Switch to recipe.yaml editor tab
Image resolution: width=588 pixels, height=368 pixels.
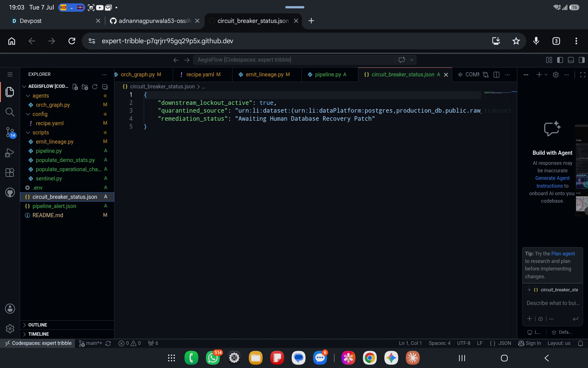(x=203, y=74)
